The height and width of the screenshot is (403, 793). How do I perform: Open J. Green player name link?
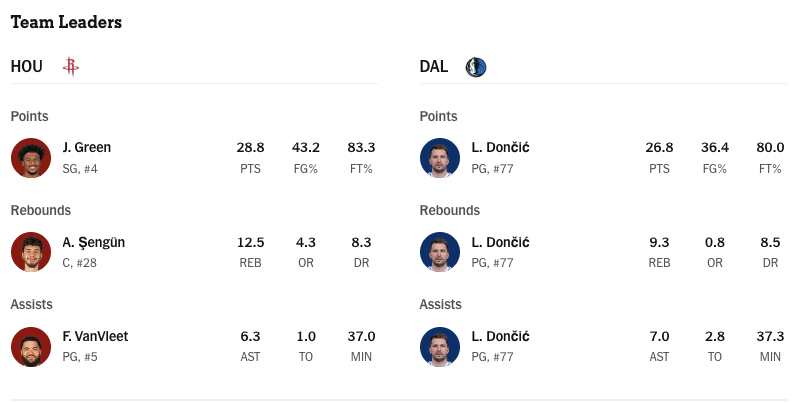(x=86, y=147)
